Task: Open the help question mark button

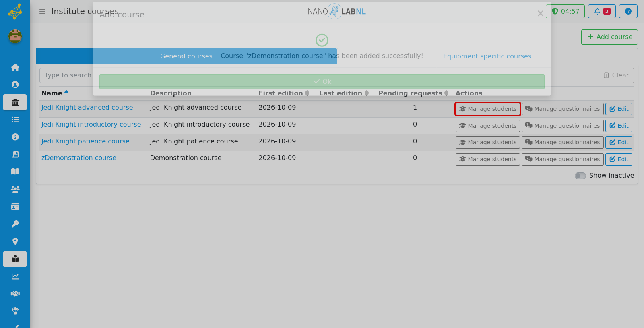Action: (628, 11)
